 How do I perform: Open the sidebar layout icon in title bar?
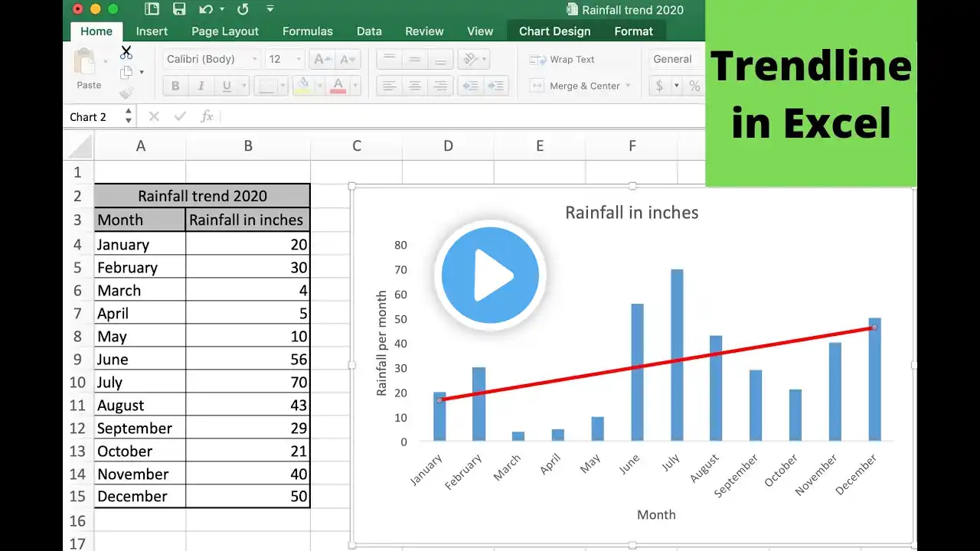(152, 10)
